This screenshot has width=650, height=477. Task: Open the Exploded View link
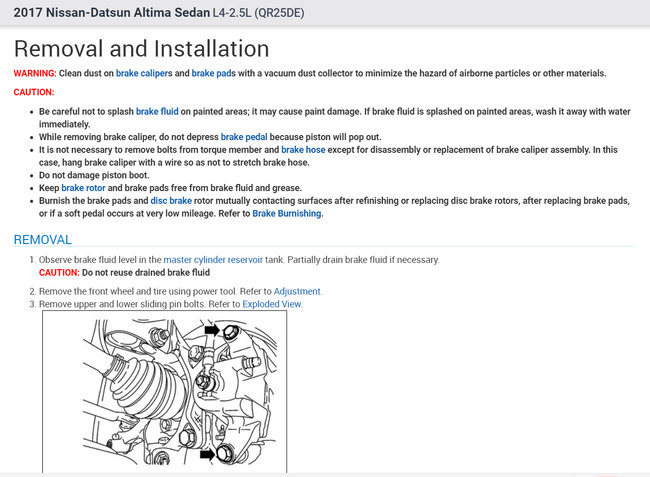pos(272,304)
